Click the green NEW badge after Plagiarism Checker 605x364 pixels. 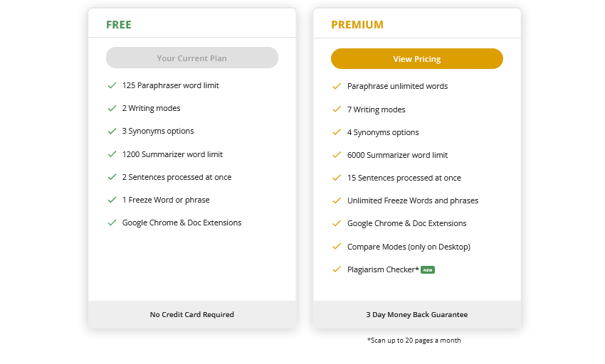click(428, 270)
